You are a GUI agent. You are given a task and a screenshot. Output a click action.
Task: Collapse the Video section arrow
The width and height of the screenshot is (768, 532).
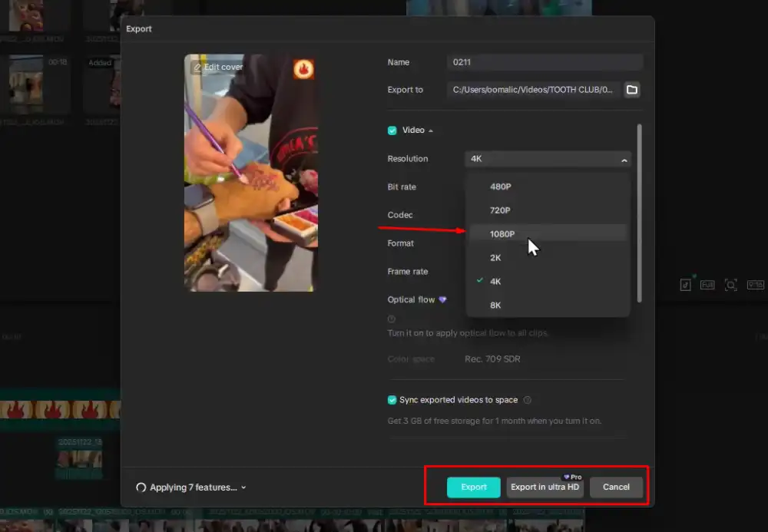coord(430,131)
